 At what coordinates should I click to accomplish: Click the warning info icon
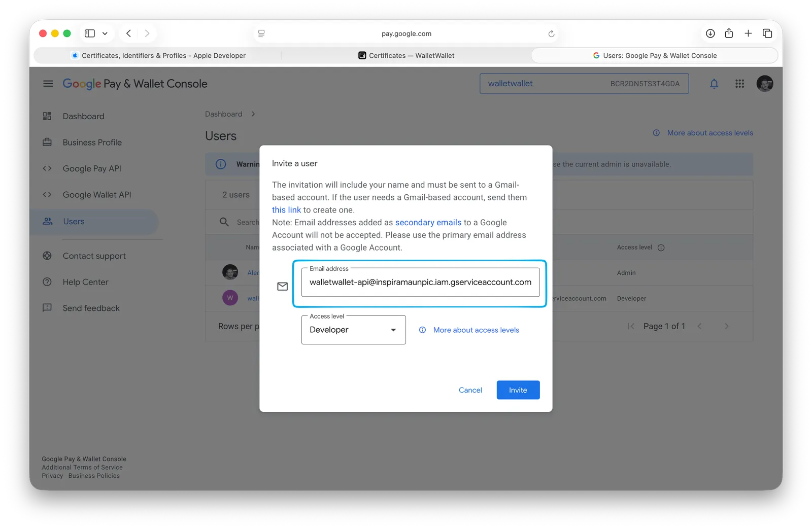221,164
